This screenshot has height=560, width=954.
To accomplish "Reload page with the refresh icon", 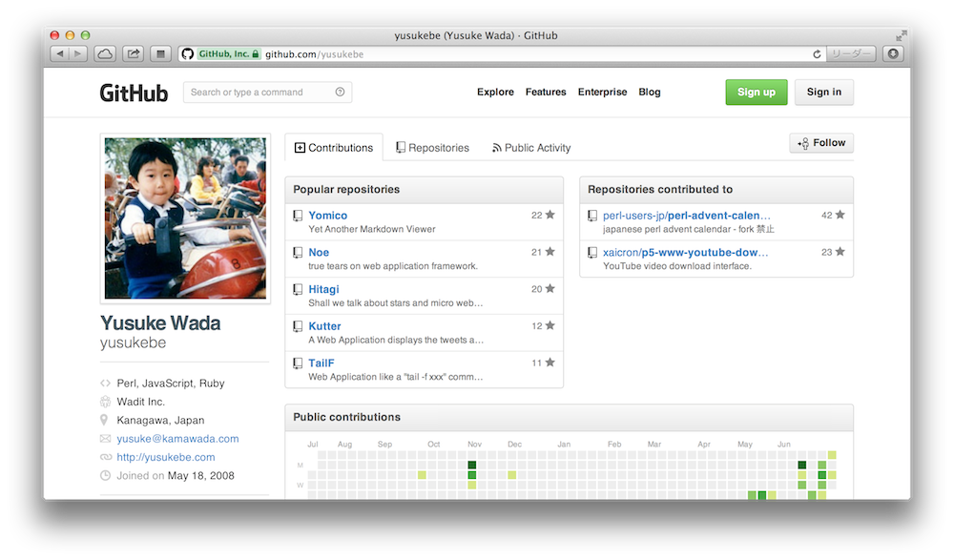I will click(817, 54).
